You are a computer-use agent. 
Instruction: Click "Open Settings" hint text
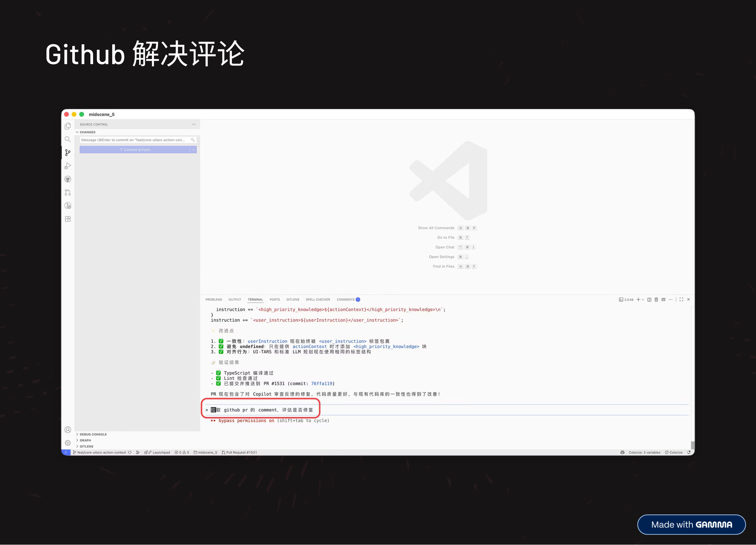click(x=442, y=257)
